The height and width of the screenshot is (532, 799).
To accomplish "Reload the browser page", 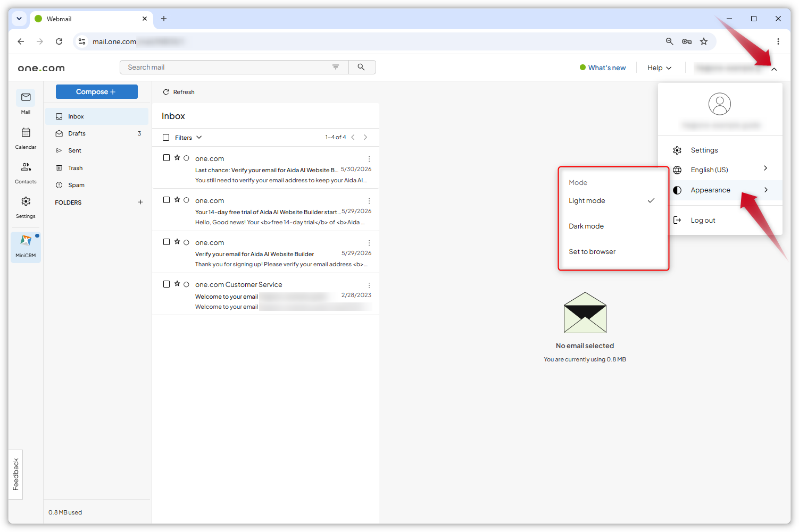I will pyautogui.click(x=59, y=41).
